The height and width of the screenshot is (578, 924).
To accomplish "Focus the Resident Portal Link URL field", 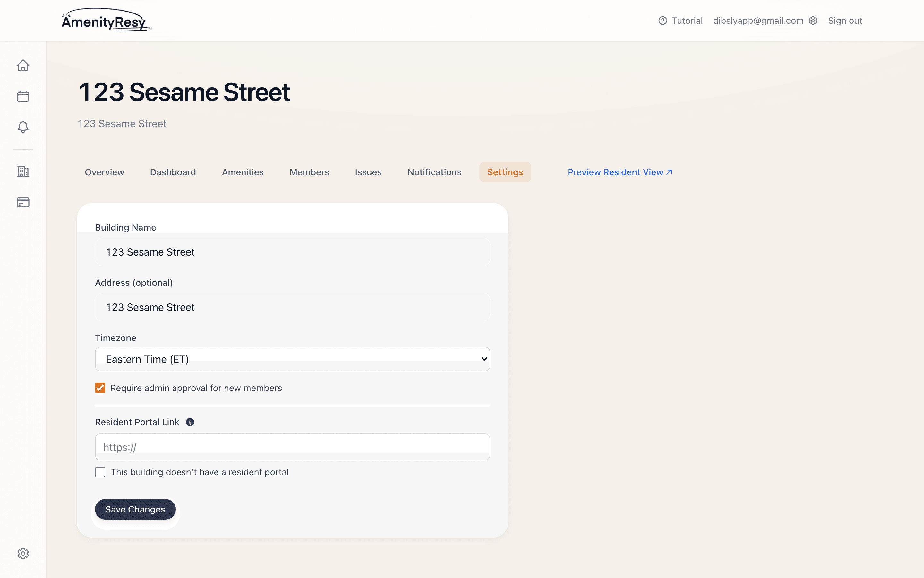I will click(293, 447).
